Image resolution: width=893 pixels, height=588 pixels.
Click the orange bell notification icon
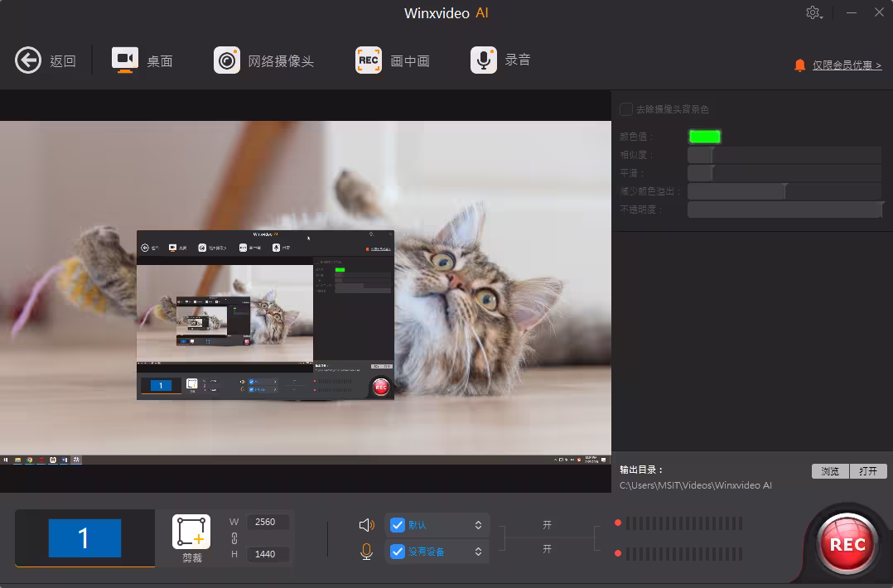click(799, 65)
